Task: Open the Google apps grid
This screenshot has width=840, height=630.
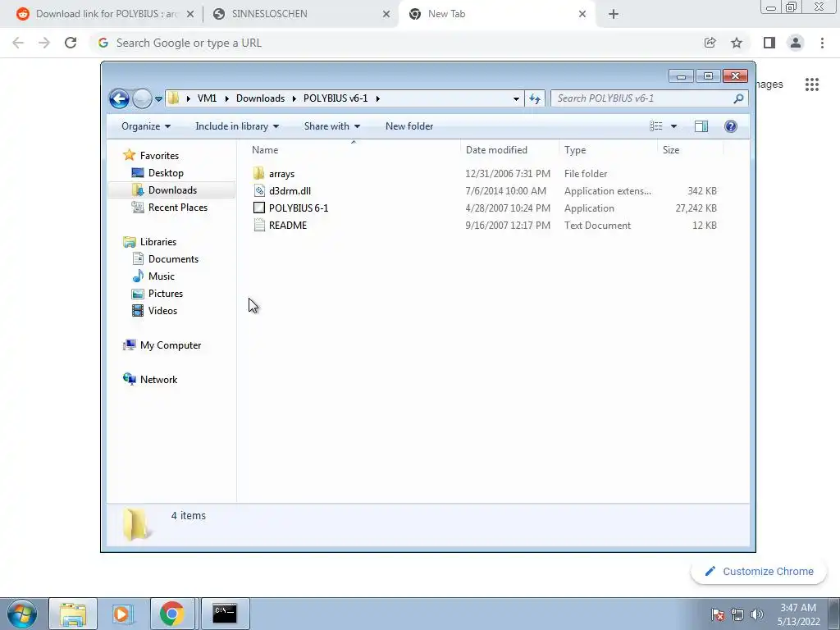Action: point(812,84)
